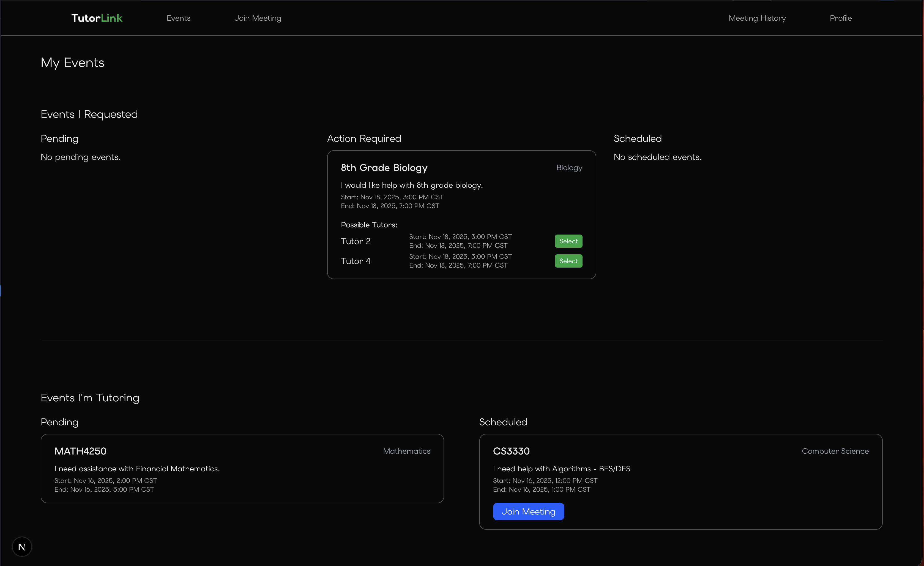Click the Tutor 2 name

point(356,241)
